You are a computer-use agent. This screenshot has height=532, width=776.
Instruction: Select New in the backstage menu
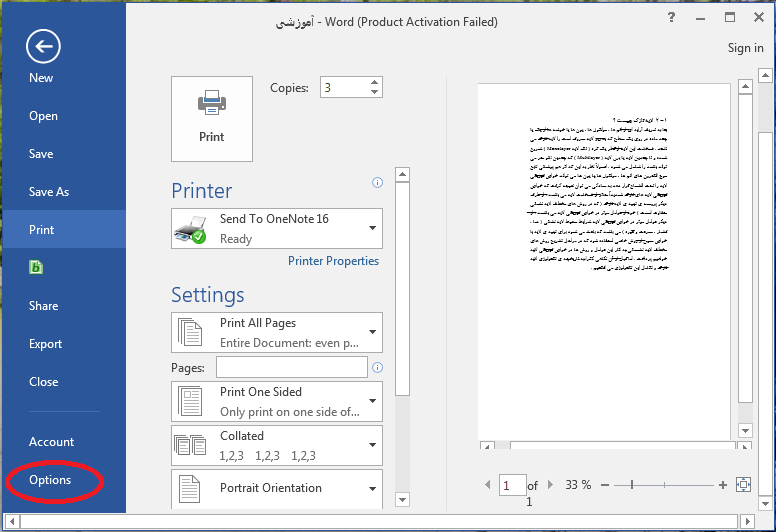[41, 78]
